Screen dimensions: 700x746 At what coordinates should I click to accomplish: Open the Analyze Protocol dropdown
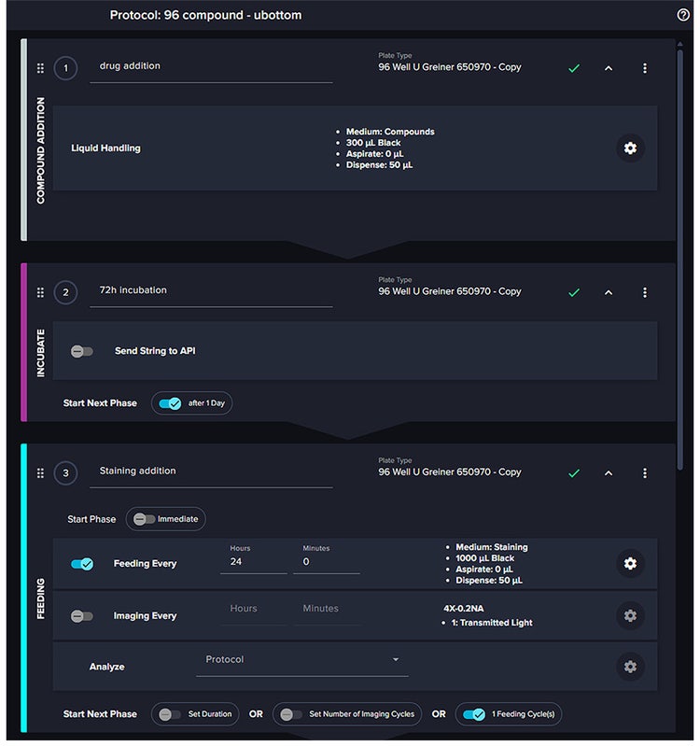click(302, 660)
